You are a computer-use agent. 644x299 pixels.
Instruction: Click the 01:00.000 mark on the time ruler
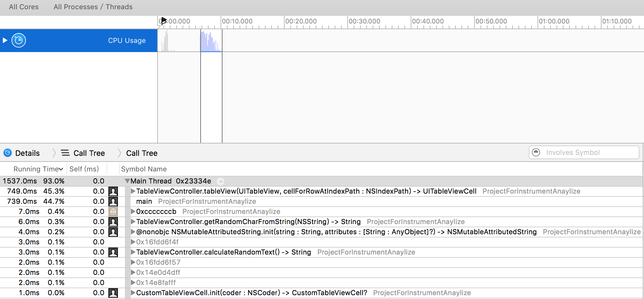[x=554, y=21]
